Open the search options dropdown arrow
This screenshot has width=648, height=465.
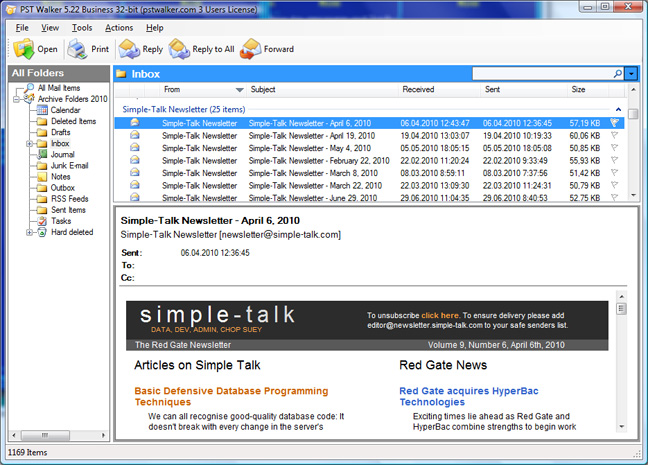631,74
